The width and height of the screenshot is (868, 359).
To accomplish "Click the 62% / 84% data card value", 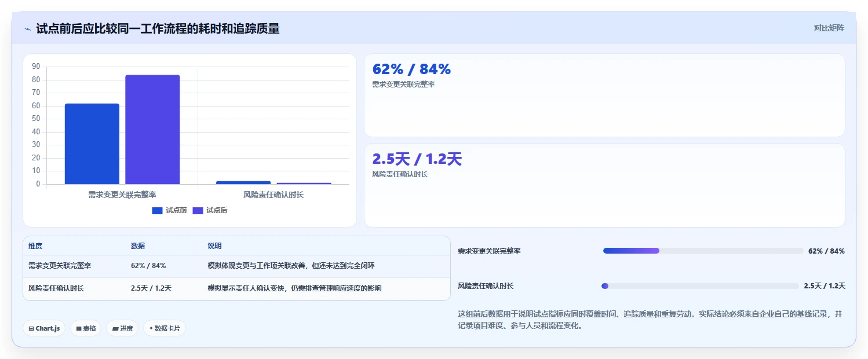I will (411, 69).
